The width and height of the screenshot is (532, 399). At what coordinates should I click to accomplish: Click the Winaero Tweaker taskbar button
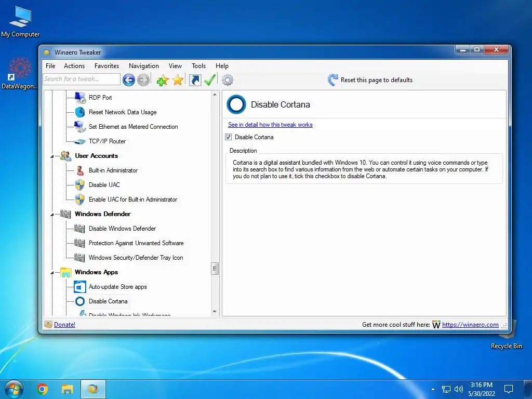[x=93, y=389]
